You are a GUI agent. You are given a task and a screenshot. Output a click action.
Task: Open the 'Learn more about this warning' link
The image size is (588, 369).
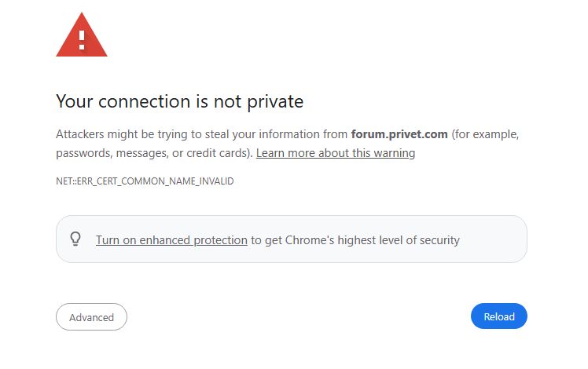pos(336,153)
